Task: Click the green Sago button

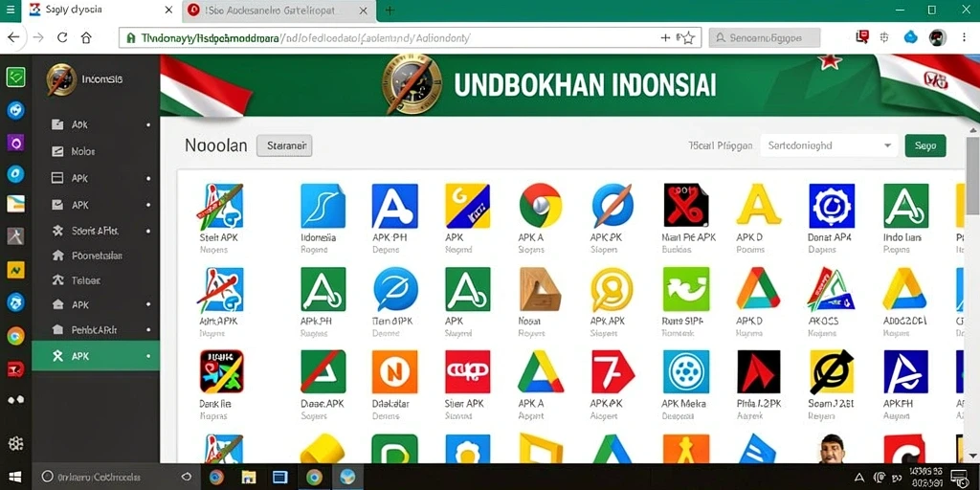Action: tap(925, 145)
